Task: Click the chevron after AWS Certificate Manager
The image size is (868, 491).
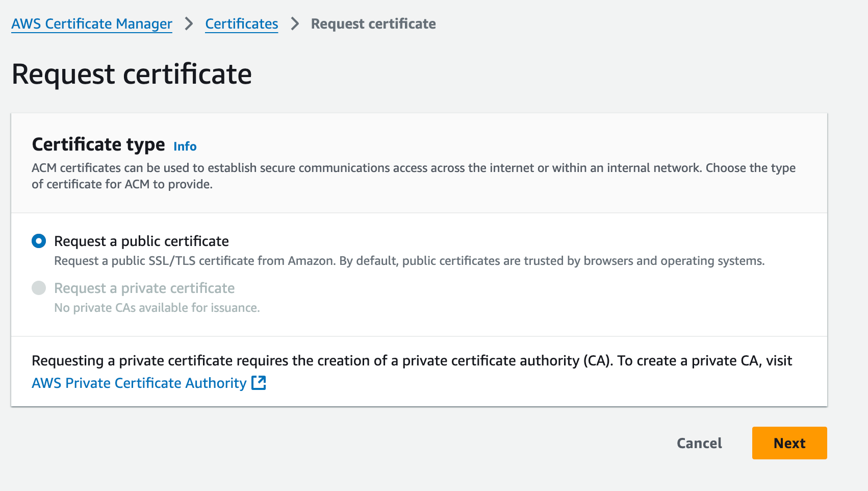Action: coord(189,24)
